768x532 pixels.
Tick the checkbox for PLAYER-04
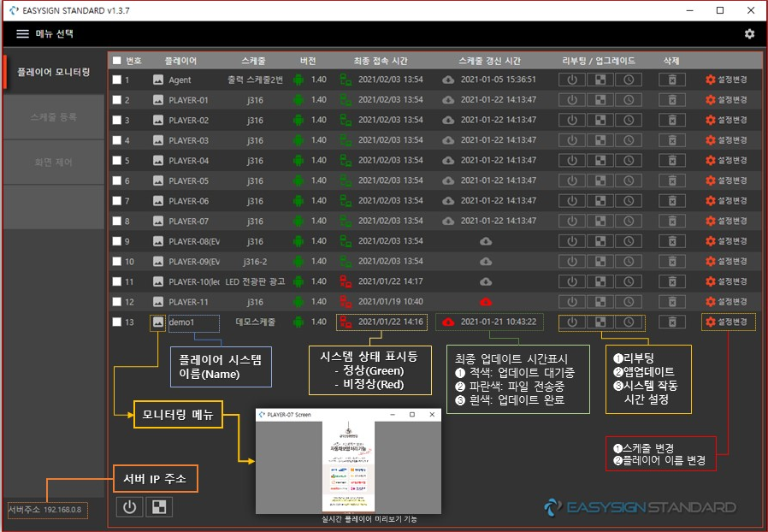(116, 160)
